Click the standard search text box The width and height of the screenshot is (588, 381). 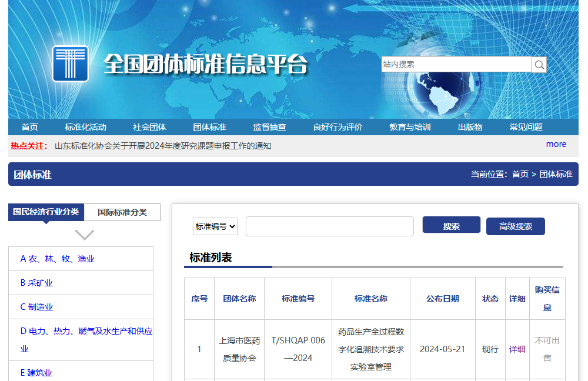click(x=329, y=226)
